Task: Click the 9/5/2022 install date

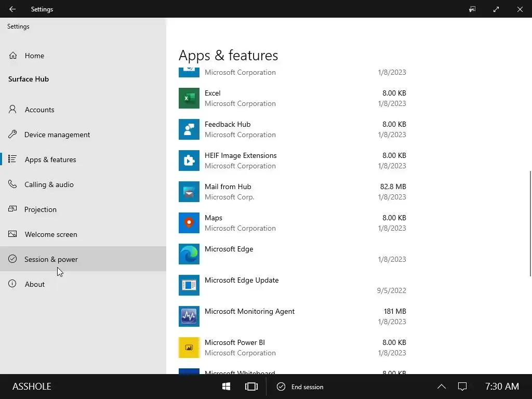Action: pos(391,290)
